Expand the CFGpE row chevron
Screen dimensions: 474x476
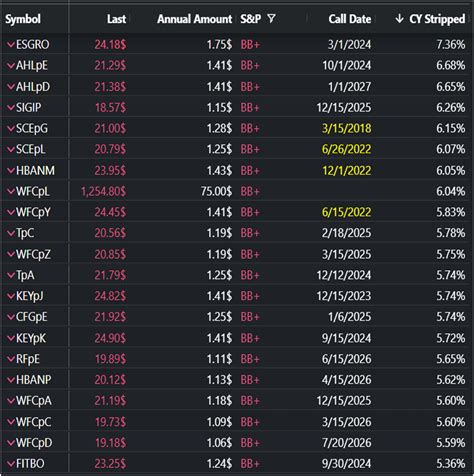click(x=11, y=317)
